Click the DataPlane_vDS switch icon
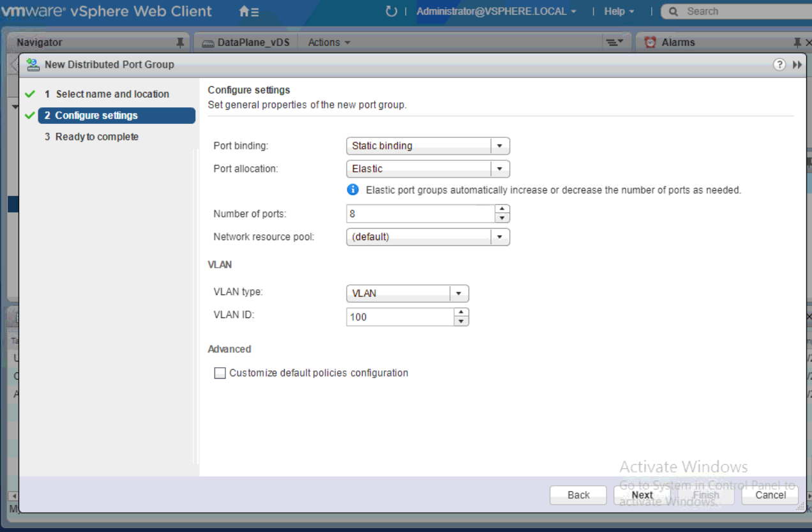This screenshot has height=532, width=812. (x=207, y=43)
